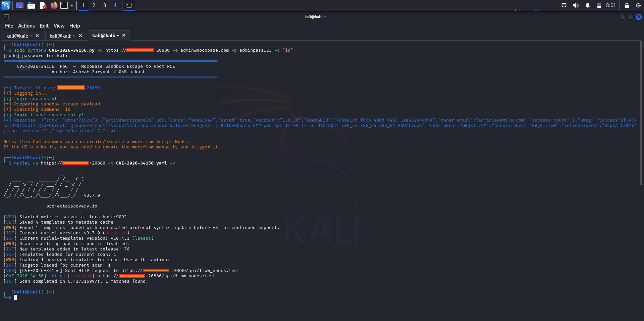Click the volume speaker icon in the tray
This screenshot has width=644, height=321.
coord(576,5)
